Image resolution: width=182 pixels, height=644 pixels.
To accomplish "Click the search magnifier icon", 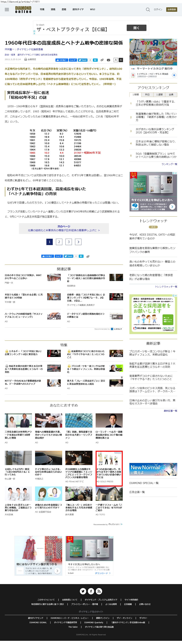I will 148,10.
